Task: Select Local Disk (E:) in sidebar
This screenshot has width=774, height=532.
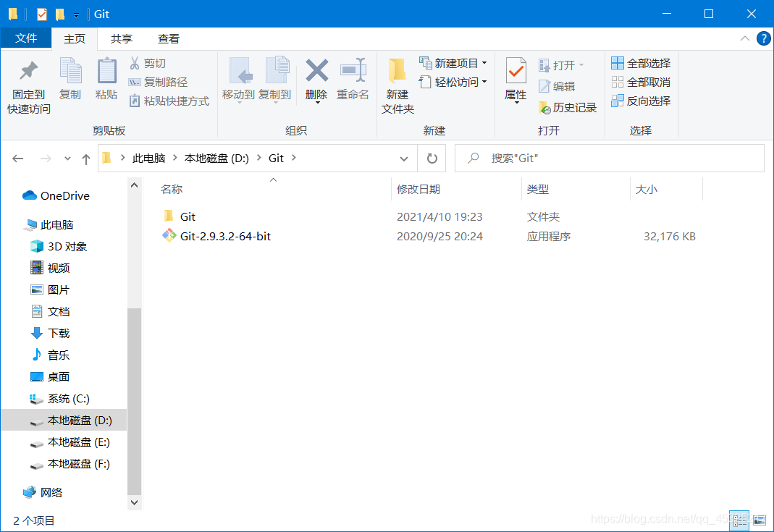Action: tap(70, 442)
